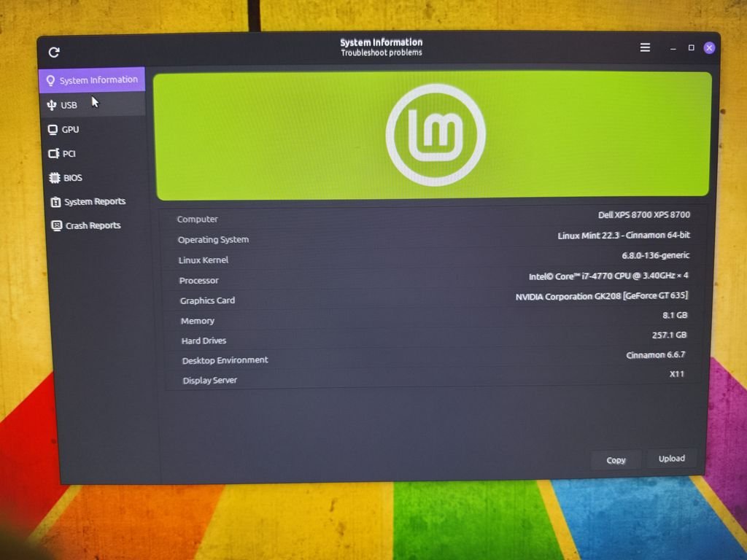The image size is (747, 560).
Task: Click the BIOS chip icon in sidebar
Action: click(54, 178)
